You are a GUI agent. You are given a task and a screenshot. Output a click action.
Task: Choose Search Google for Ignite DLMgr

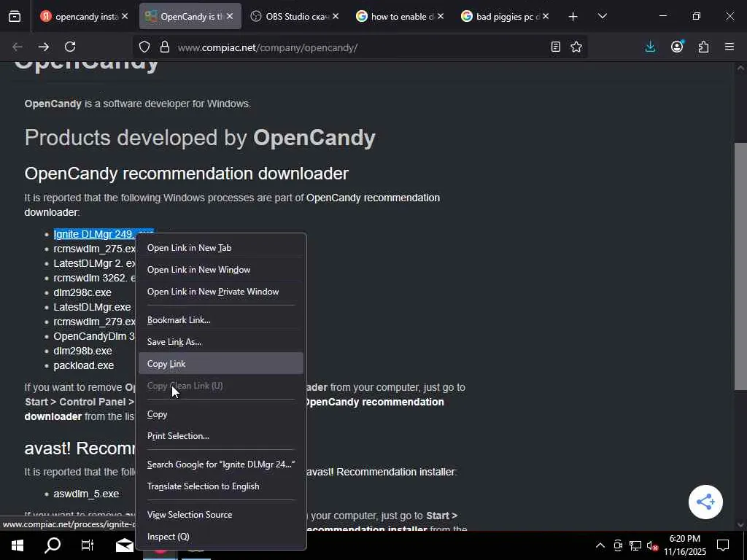click(x=220, y=464)
